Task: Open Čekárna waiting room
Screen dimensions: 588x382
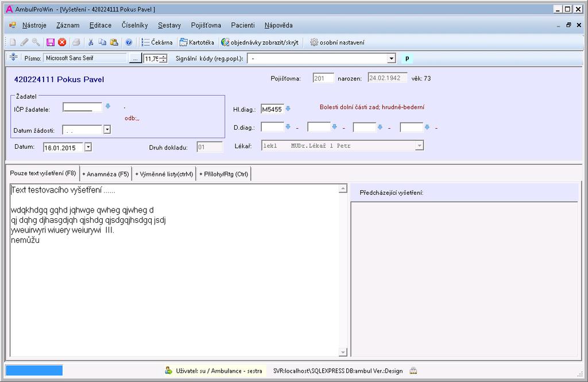Action: [157, 43]
